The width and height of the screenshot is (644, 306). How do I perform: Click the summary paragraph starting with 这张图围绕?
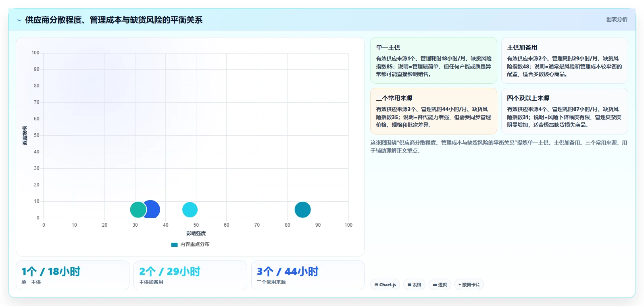[x=499, y=147]
